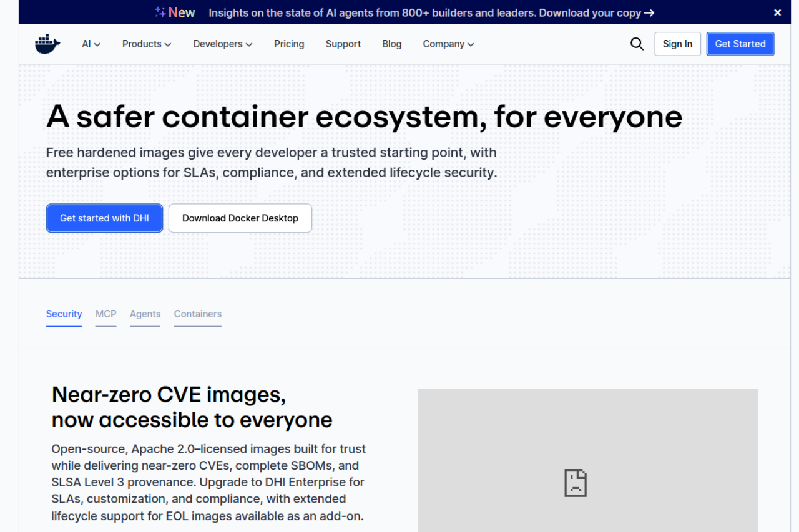799x532 pixels.
Task: Expand the Company menu
Action: pyautogui.click(x=448, y=44)
